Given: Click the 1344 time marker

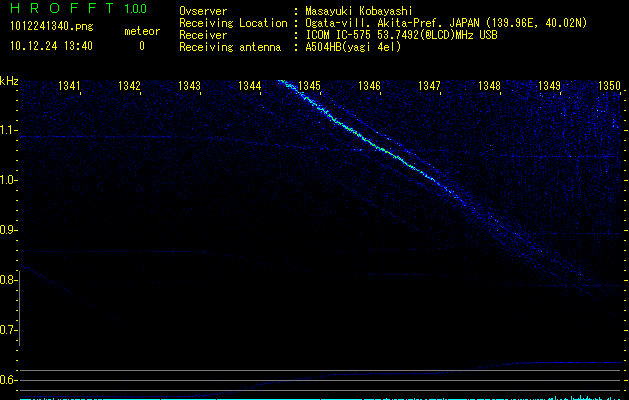Looking at the screenshot, I should [x=250, y=86].
